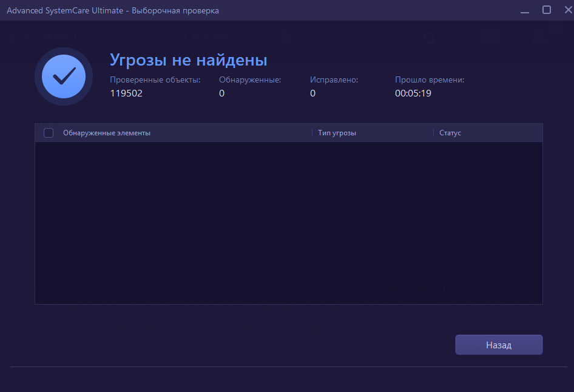The image size is (574, 392).
Task: Click the Обнаруженные label
Action: click(x=250, y=79)
